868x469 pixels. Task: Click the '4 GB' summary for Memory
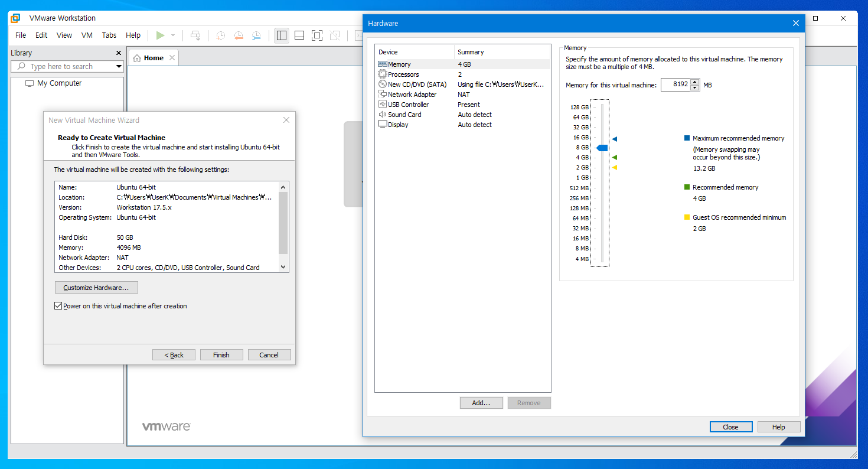coord(464,64)
